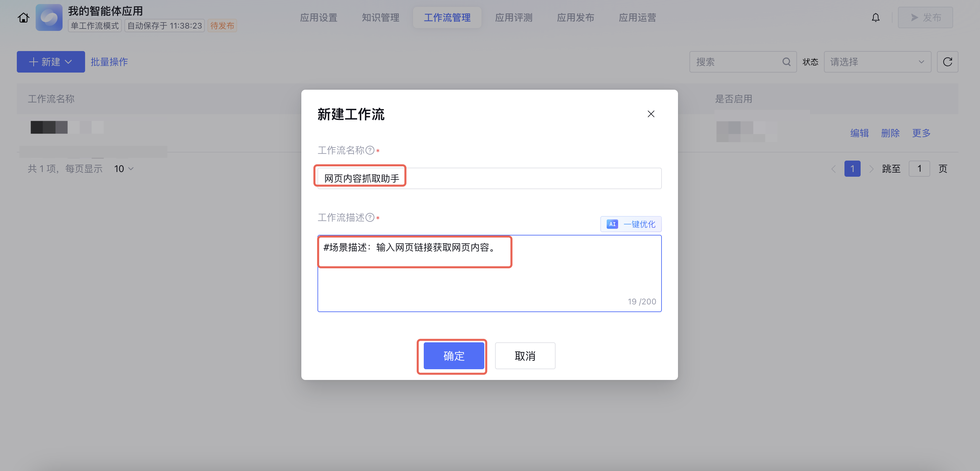Expand the 新建 dropdown button
Viewport: 980px width, 471px height.
coord(50,61)
